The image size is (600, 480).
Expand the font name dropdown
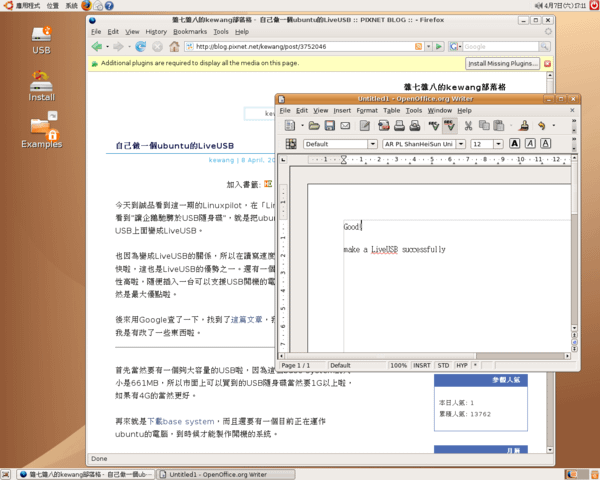[x=461, y=144]
